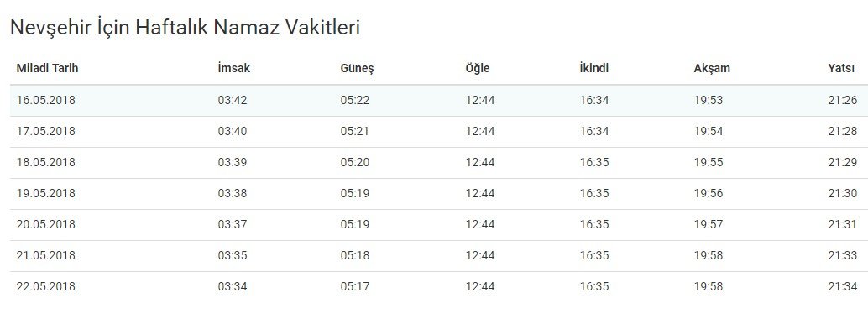Select the Akşam column header
The width and height of the screenshot is (868, 314).
coord(712,69)
